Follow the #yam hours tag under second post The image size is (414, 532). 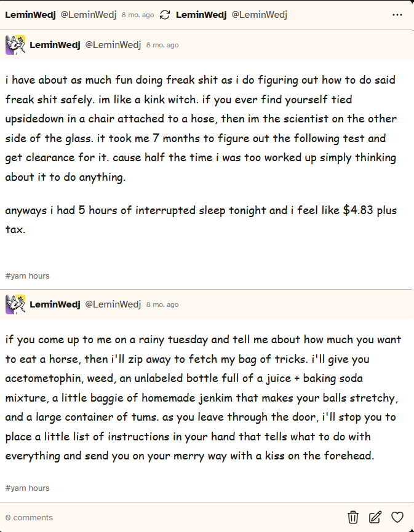tap(28, 488)
